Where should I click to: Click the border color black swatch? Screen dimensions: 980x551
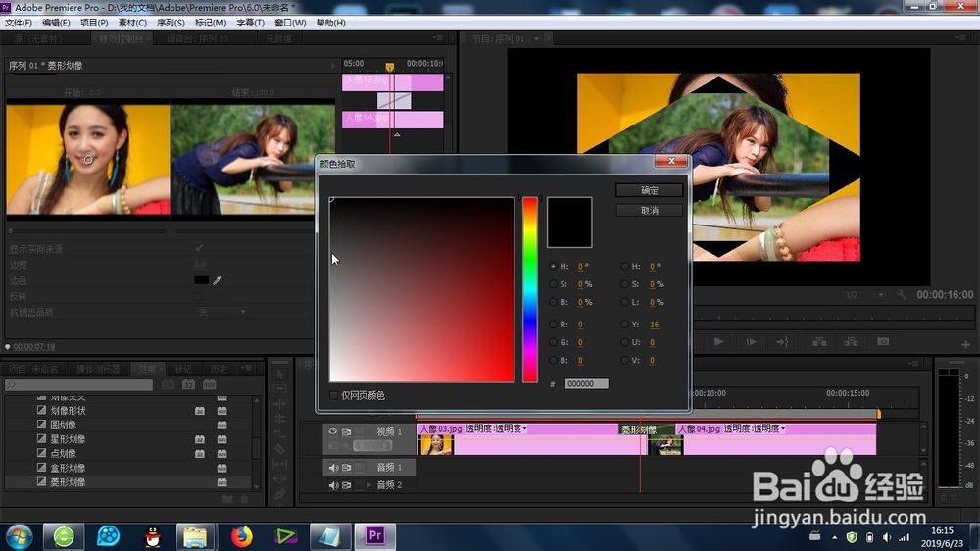point(201,280)
